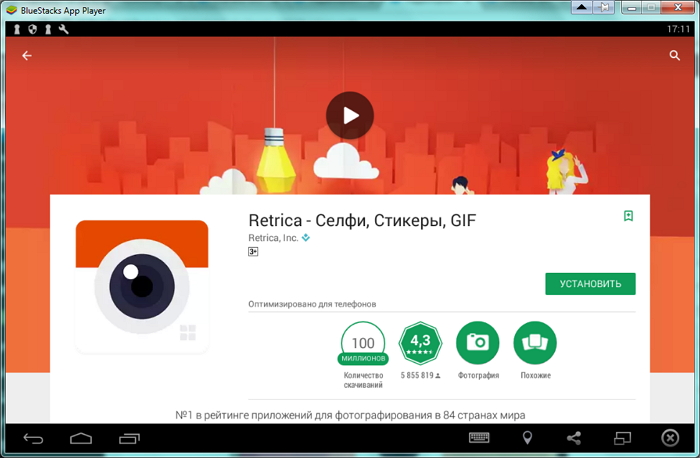Viewport: 700px width, 458px height.
Task: Click the verified developer badge
Action: coord(306,238)
